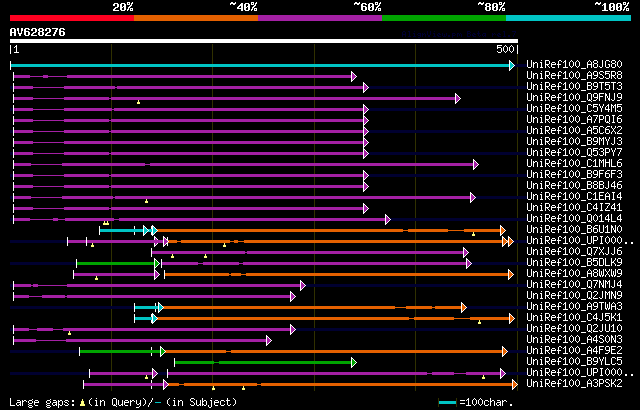Open subject UniRef100_A8JG80

(574, 64)
